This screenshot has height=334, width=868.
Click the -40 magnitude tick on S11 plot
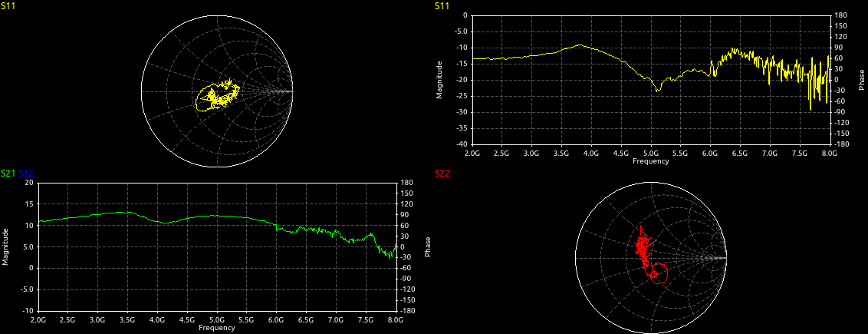click(460, 144)
